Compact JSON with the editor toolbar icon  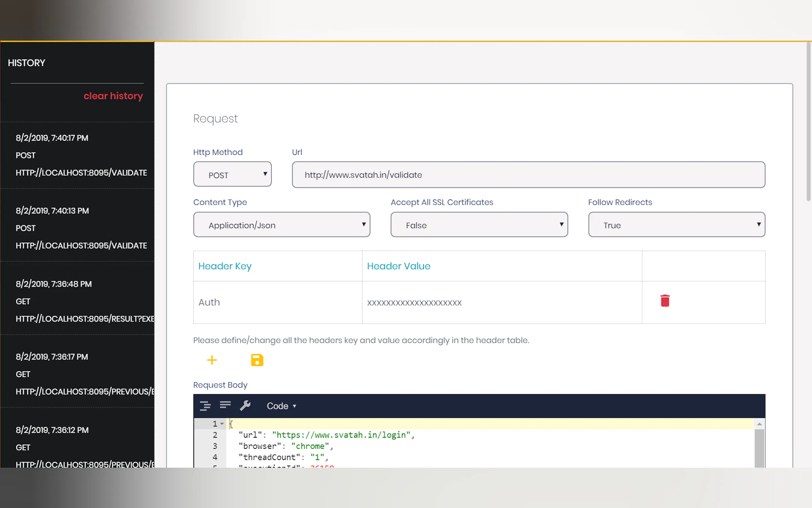(225, 405)
